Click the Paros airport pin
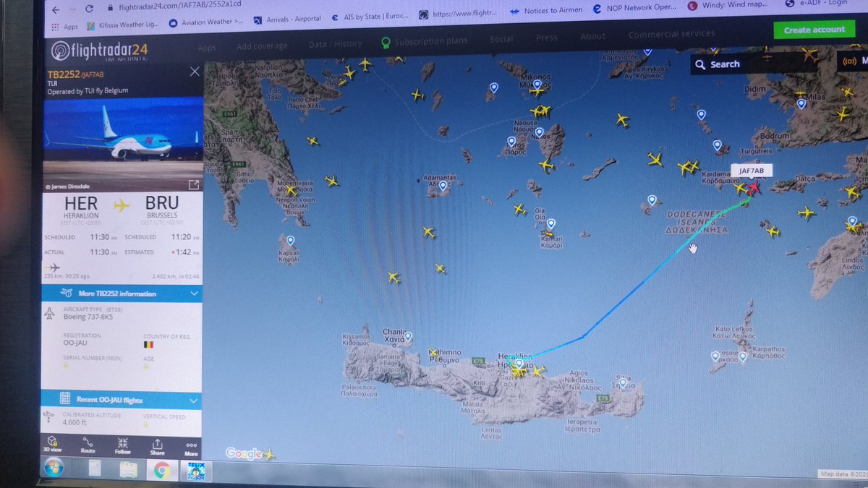Viewport: 868px width, 488px height. point(511,142)
